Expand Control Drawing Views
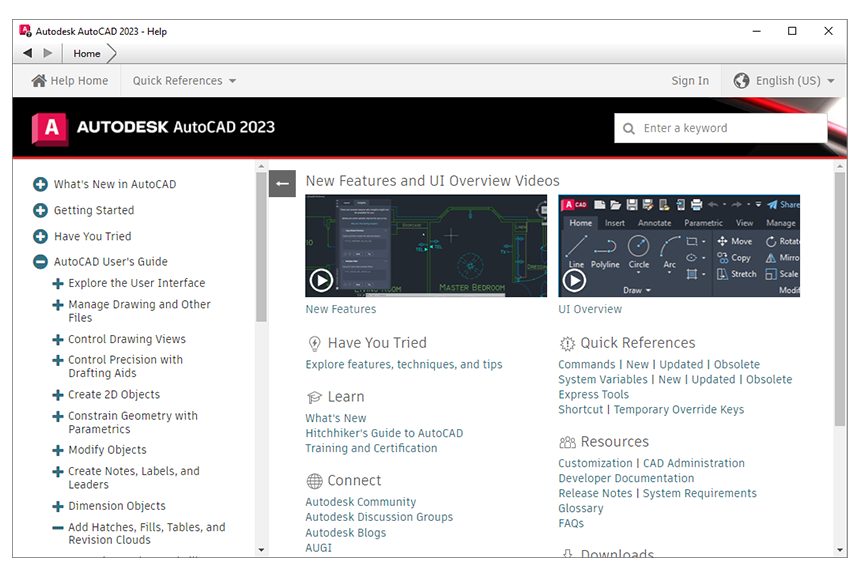857x571 pixels. 58,339
